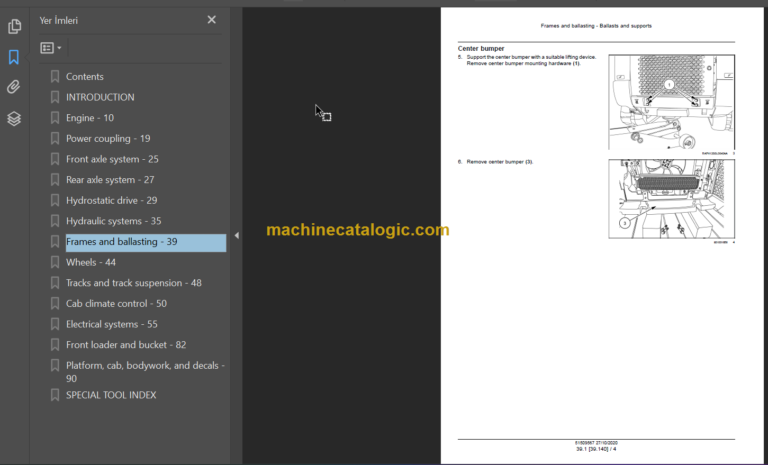Jump to the Wheels - 44 bookmark
Screen dimensions: 768x465
91,262
